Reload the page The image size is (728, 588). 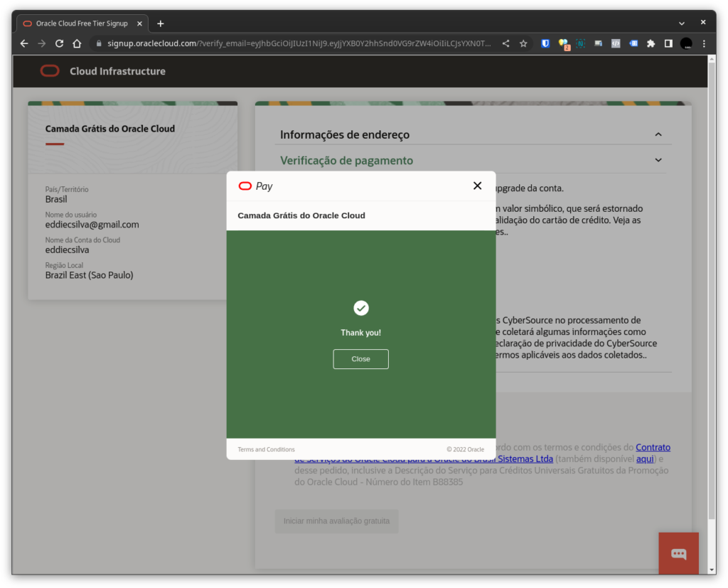[60, 43]
